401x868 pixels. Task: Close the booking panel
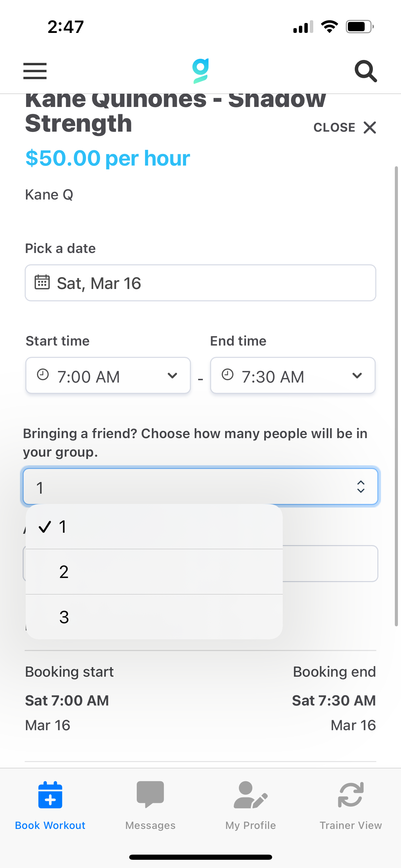(345, 128)
